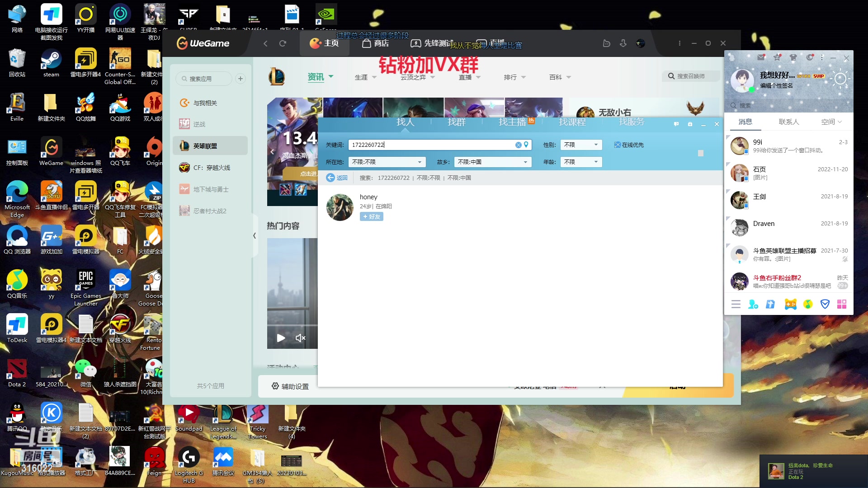
Task: Open the 所在地 dropdown
Action: 387,162
